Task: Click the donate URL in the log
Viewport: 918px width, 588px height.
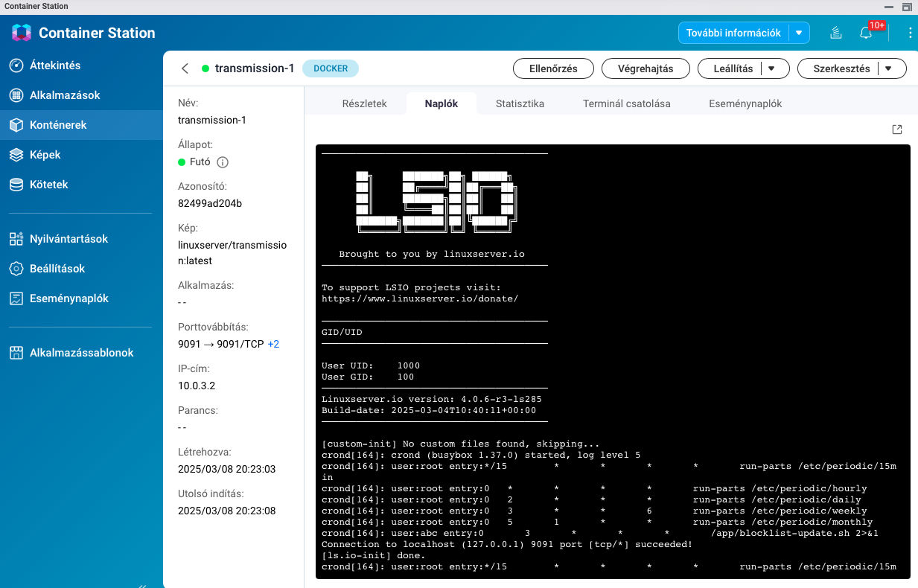Action: (x=420, y=298)
